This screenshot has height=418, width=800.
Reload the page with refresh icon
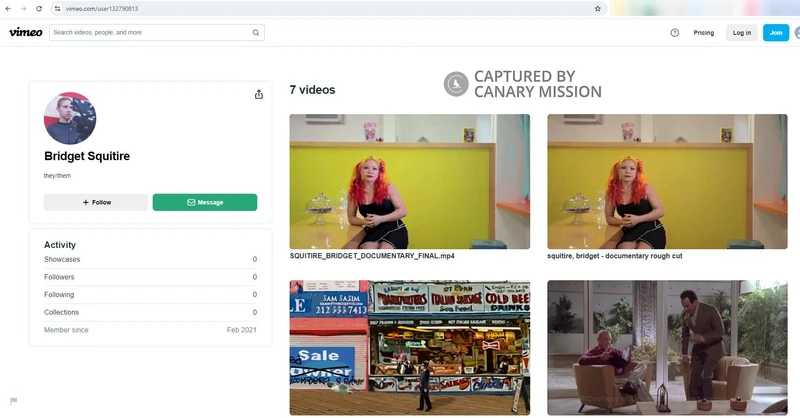pyautogui.click(x=39, y=8)
